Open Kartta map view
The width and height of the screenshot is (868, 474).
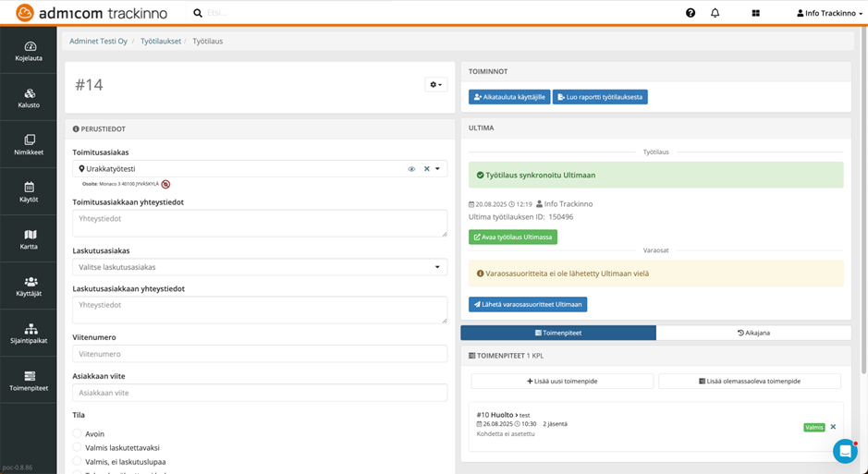(29, 239)
